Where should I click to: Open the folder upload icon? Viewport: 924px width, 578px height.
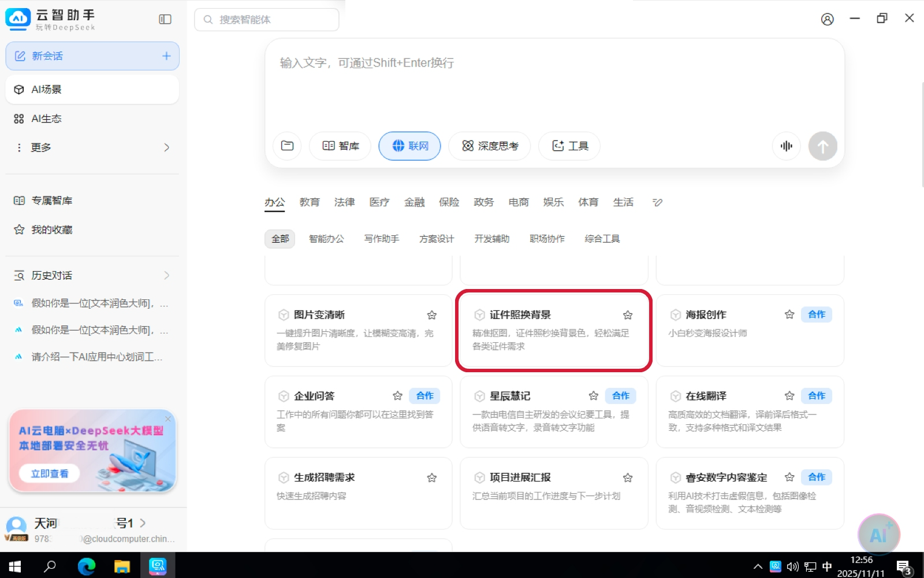pyautogui.click(x=287, y=146)
